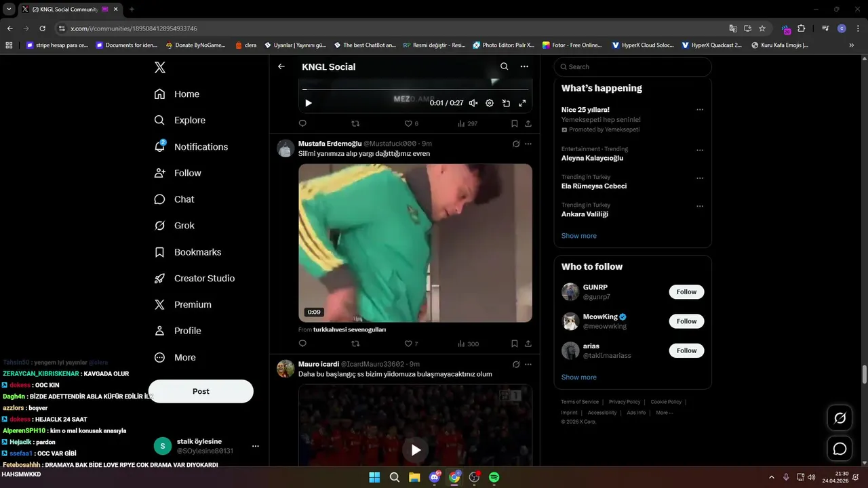868x488 pixels.
Task: Open the Windows Start menu
Action: [x=374, y=477]
